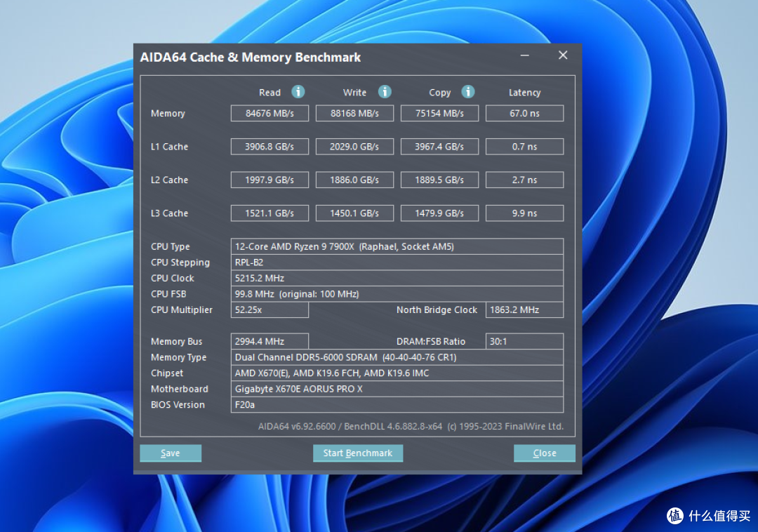Click the info icon next to Write
The width and height of the screenshot is (758, 532).
385,91
